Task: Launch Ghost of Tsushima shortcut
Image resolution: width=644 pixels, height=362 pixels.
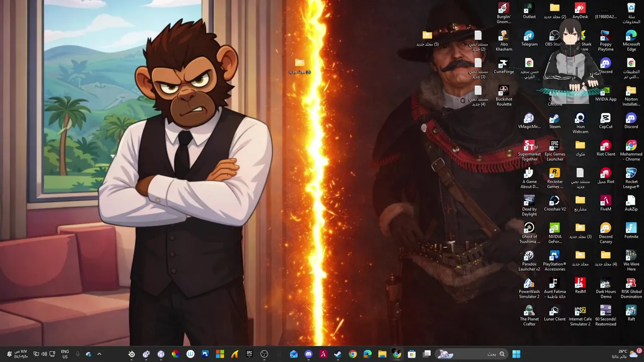Action: (x=529, y=234)
